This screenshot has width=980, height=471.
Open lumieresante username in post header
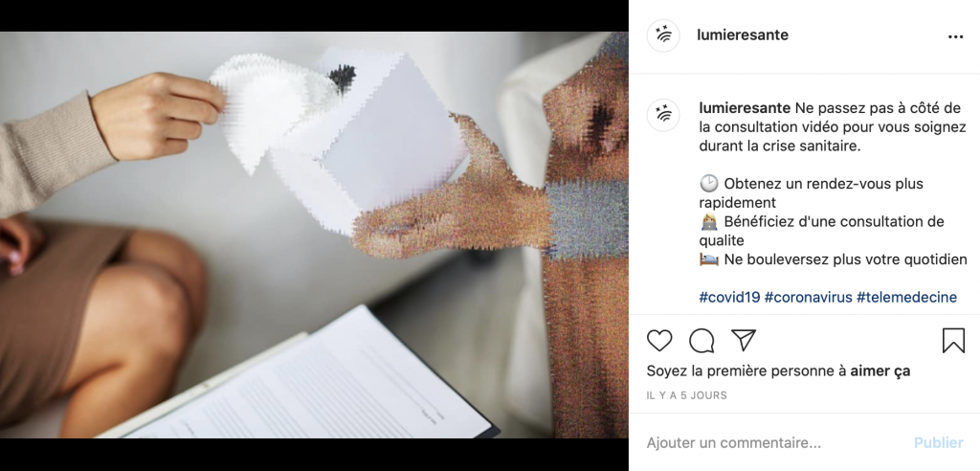point(743,35)
